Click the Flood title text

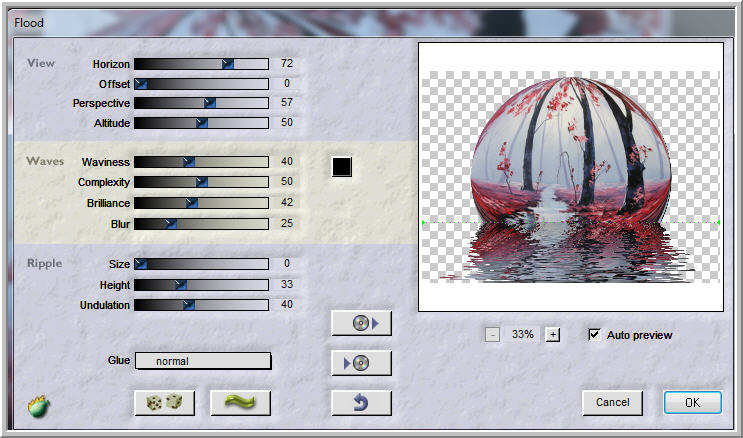point(29,22)
